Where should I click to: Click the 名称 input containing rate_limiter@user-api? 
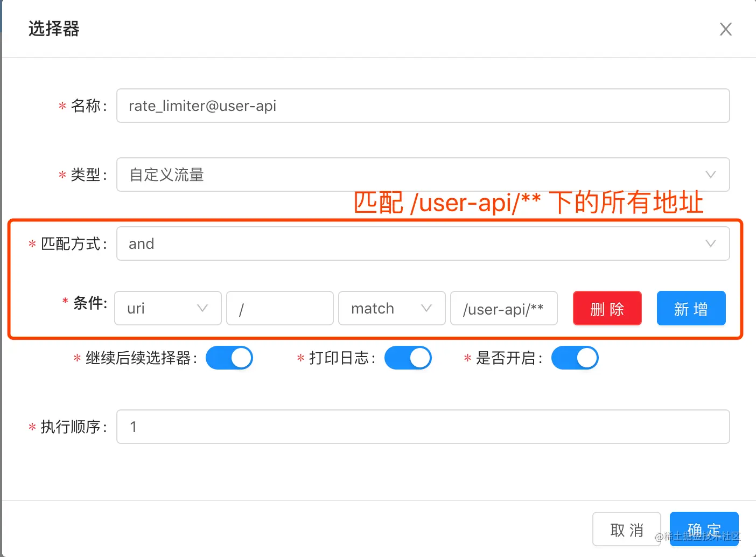point(423,106)
